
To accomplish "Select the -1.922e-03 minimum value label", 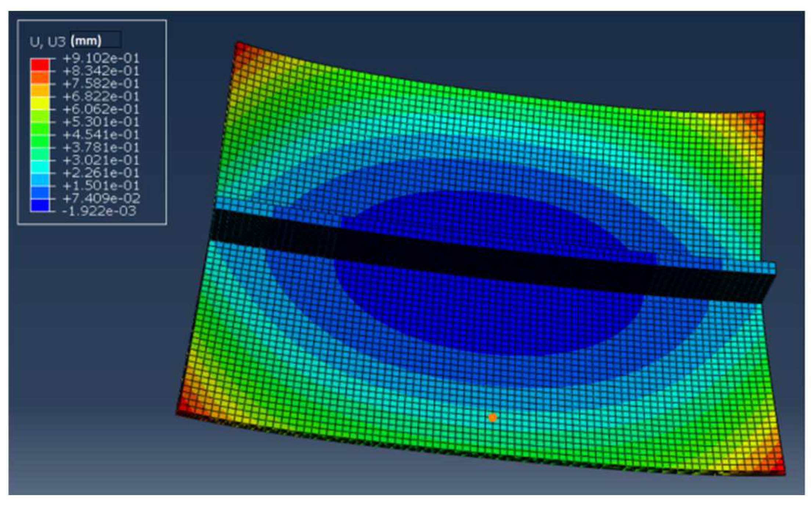I will coord(99,211).
